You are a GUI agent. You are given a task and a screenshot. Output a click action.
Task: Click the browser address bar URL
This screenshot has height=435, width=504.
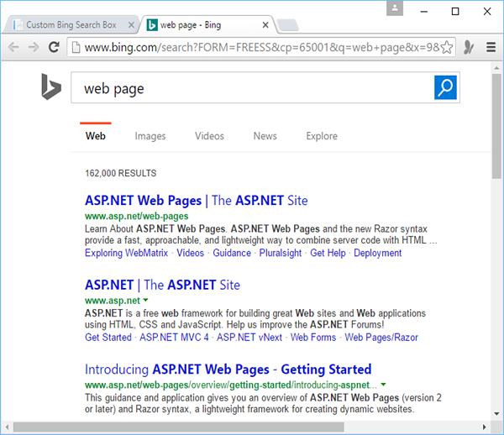[x=261, y=47]
